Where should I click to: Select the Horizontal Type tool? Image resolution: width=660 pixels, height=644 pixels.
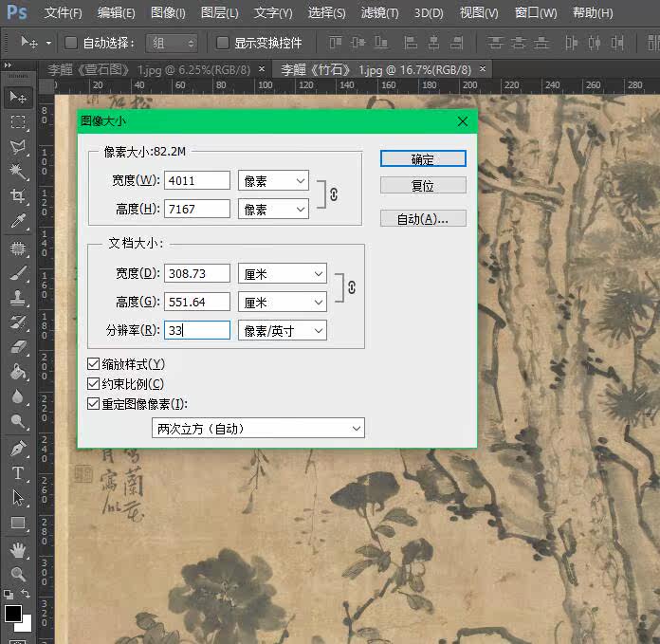pyautogui.click(x=18, y=473)
